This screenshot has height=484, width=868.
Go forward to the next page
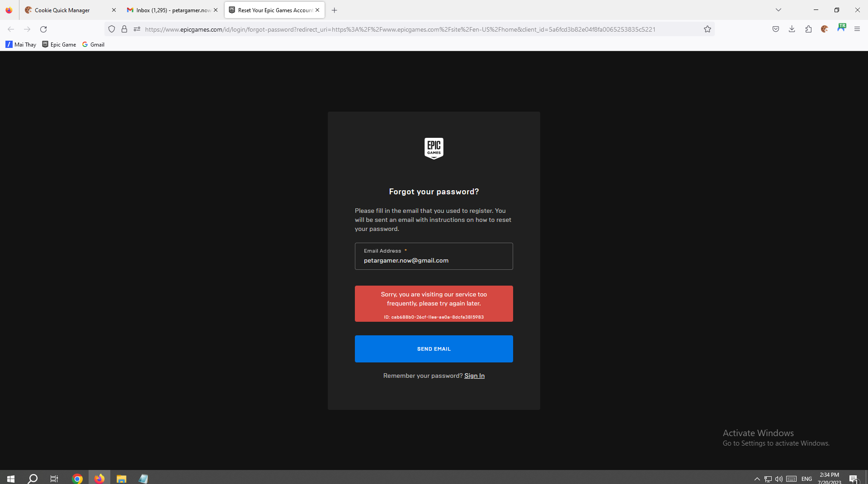point(27,29)
